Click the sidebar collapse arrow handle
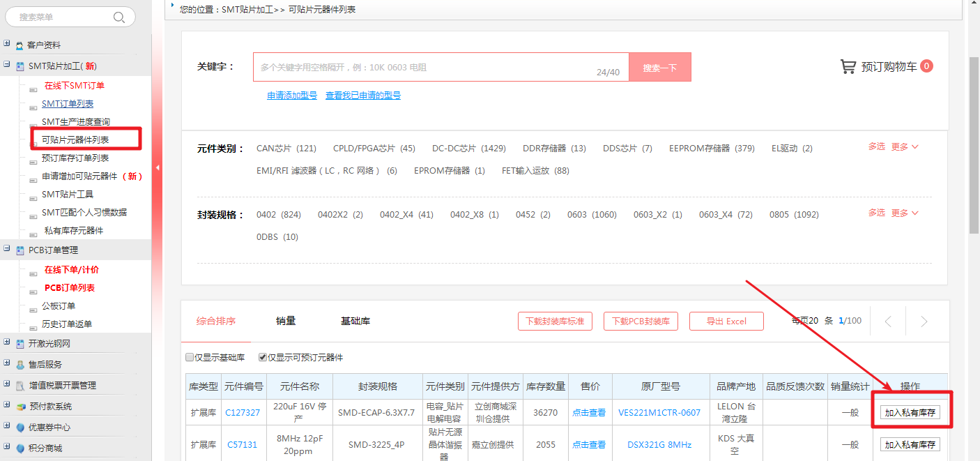980x461 pixels. 157,167
